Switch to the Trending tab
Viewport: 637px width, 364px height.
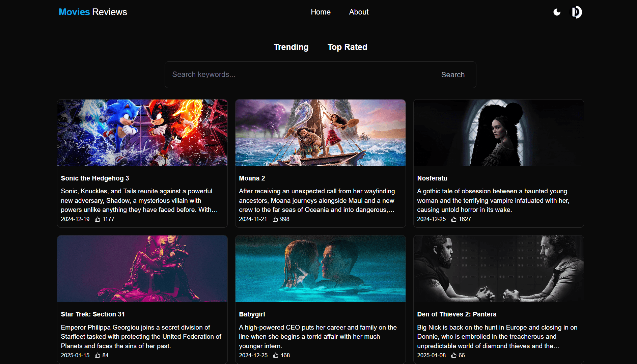291,47
